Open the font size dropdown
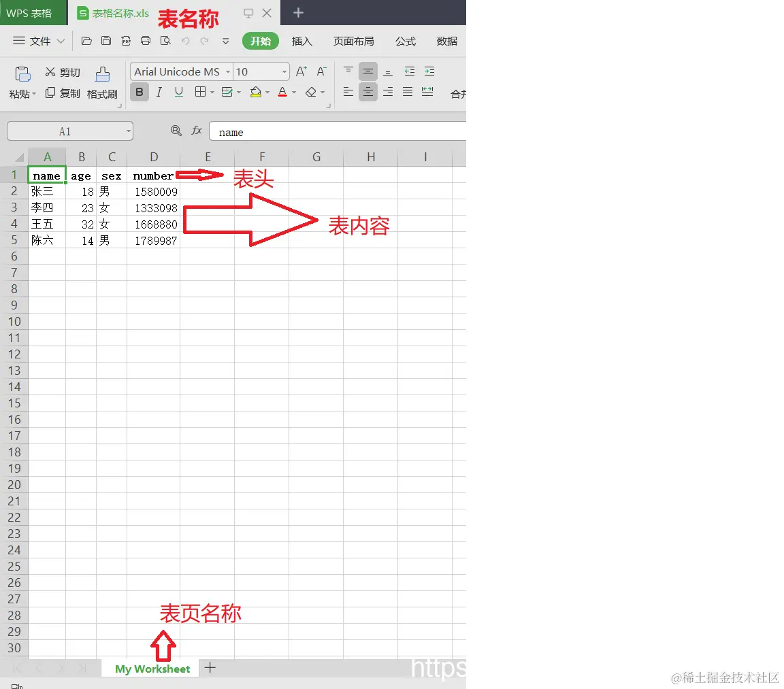 [284, 72]
